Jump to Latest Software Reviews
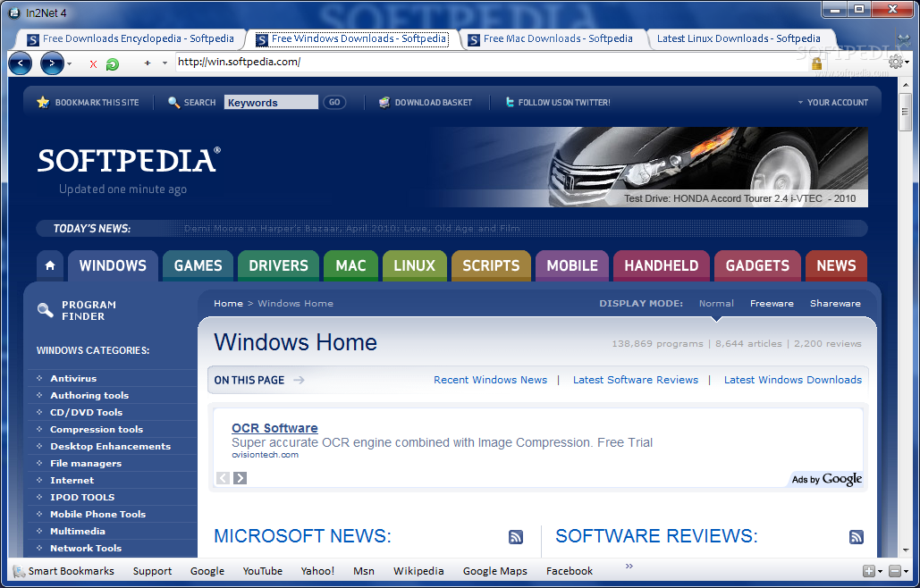 (636, 380)
